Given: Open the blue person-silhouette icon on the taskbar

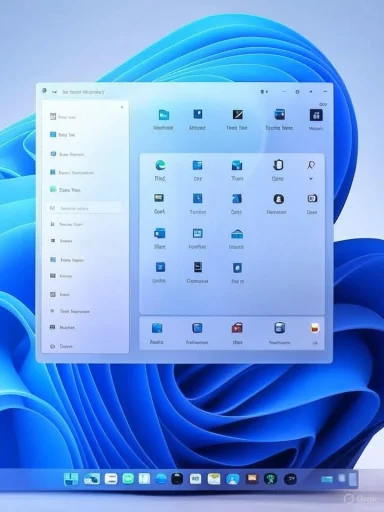Looking at the screenshot, I should tap(232, 479).
